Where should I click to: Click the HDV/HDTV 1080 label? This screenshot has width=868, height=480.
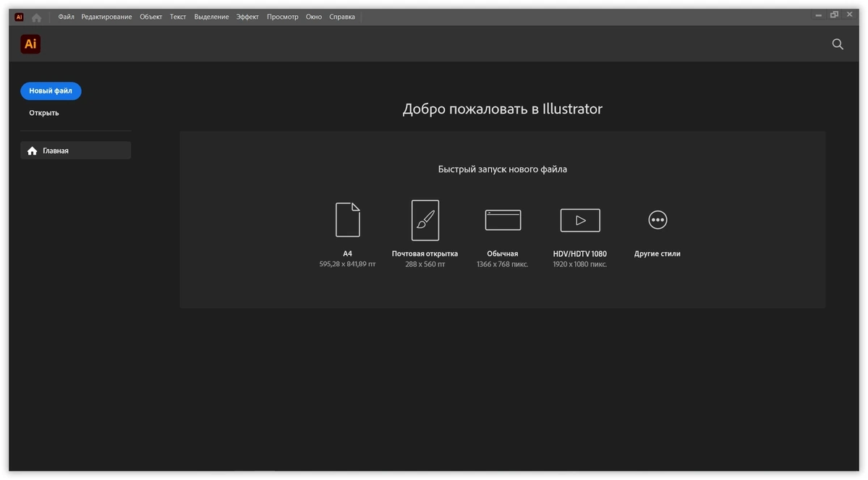pyautogui.click(x=580, y=254)
